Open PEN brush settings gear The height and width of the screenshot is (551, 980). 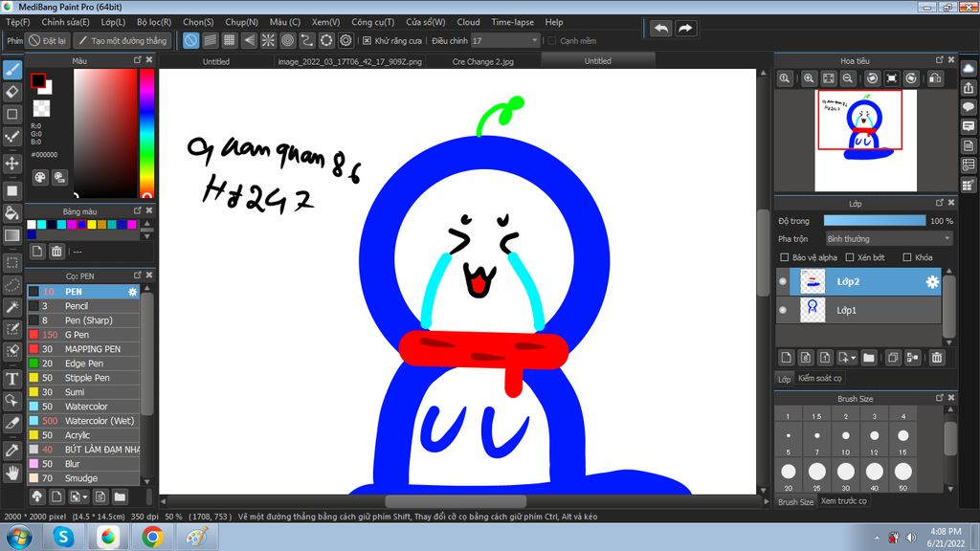[132, 292]
